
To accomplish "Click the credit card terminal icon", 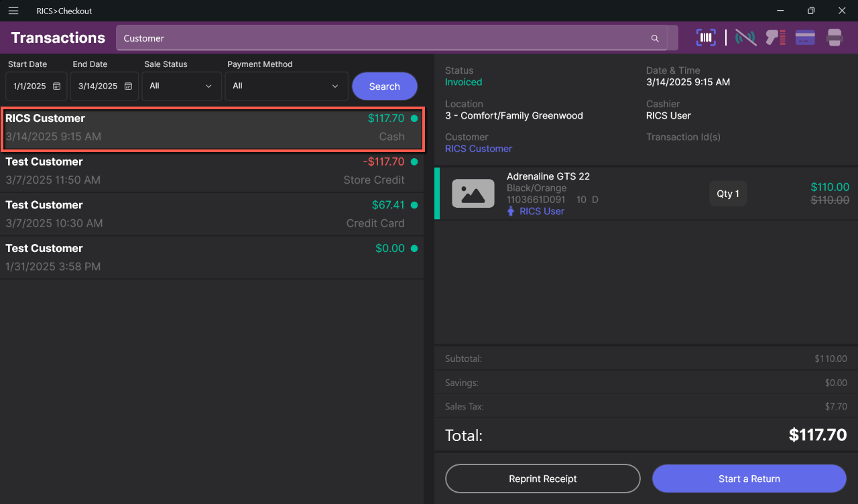I will point(805,38).
